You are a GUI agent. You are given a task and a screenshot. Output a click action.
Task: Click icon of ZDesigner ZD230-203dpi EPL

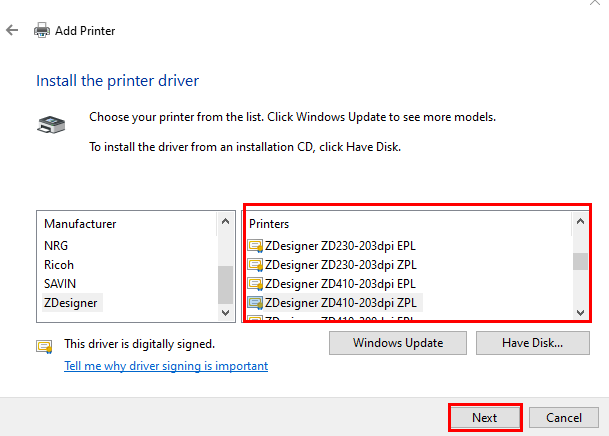pos(255,246)
